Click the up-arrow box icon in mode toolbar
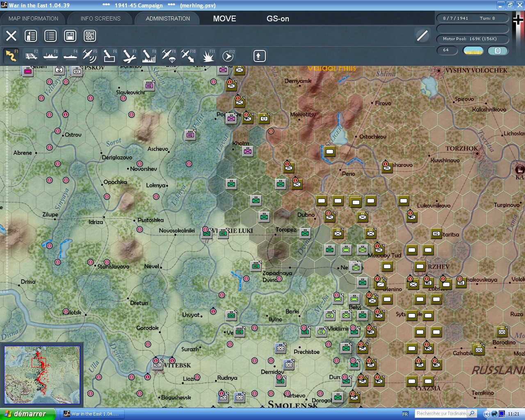This screenshot has width=525, height=420. [x=259, y=56]
